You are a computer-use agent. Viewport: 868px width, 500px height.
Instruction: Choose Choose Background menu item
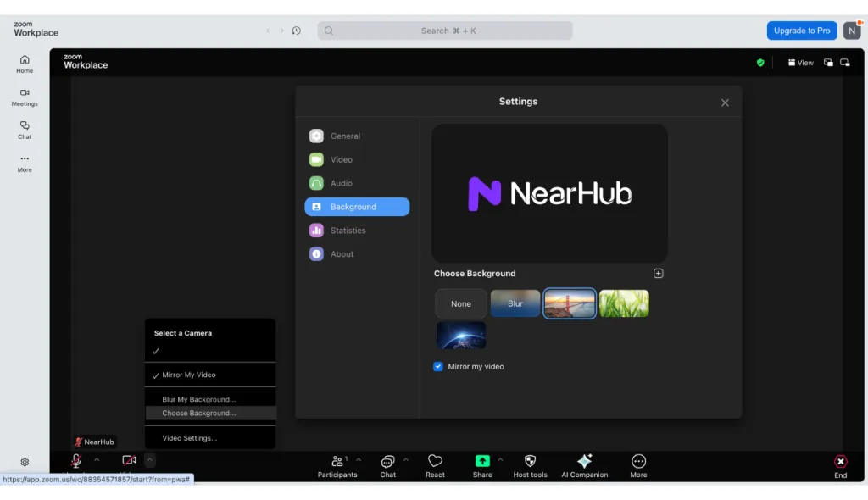(210, 413)
